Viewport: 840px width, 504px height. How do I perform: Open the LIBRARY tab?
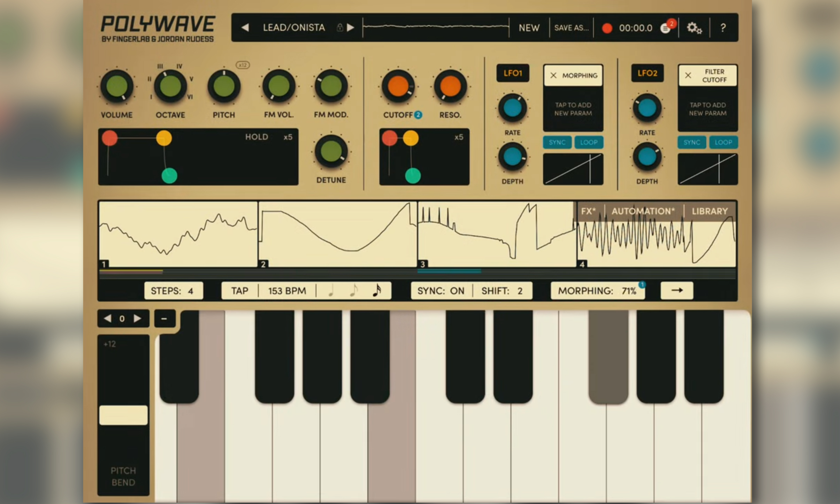tap(710, 211)
